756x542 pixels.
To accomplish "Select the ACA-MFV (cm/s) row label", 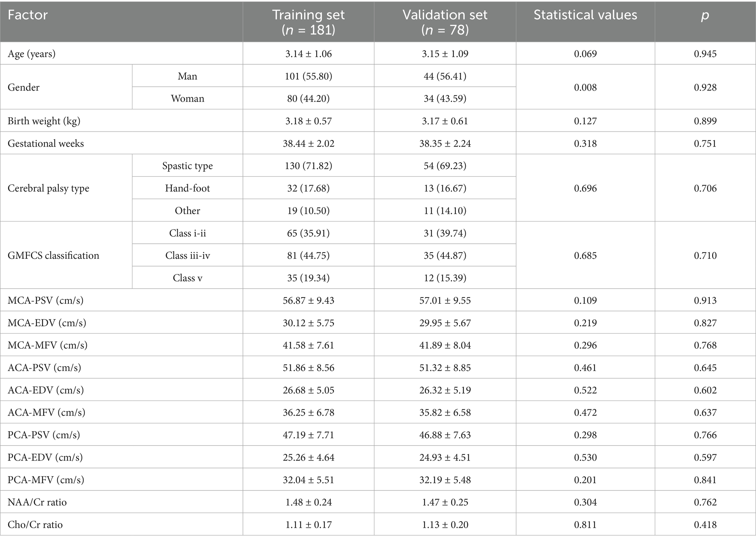I will pos(46,413).
